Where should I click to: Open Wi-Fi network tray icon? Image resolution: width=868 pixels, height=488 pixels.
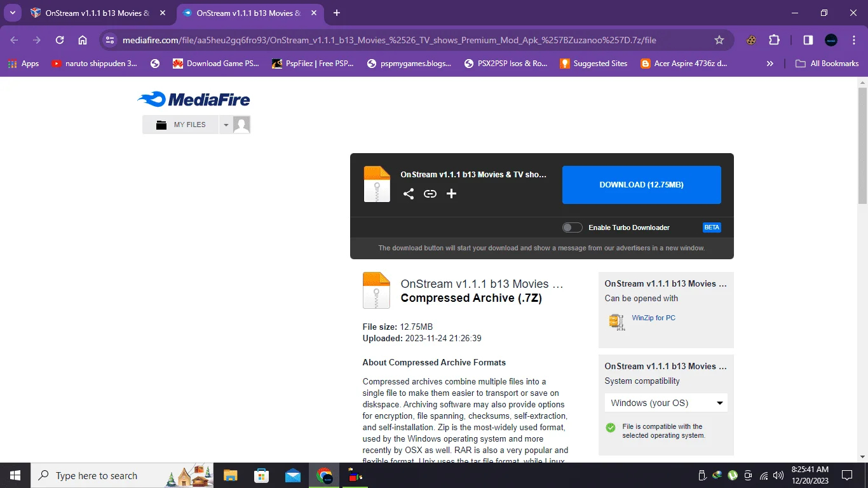[764, 475]
